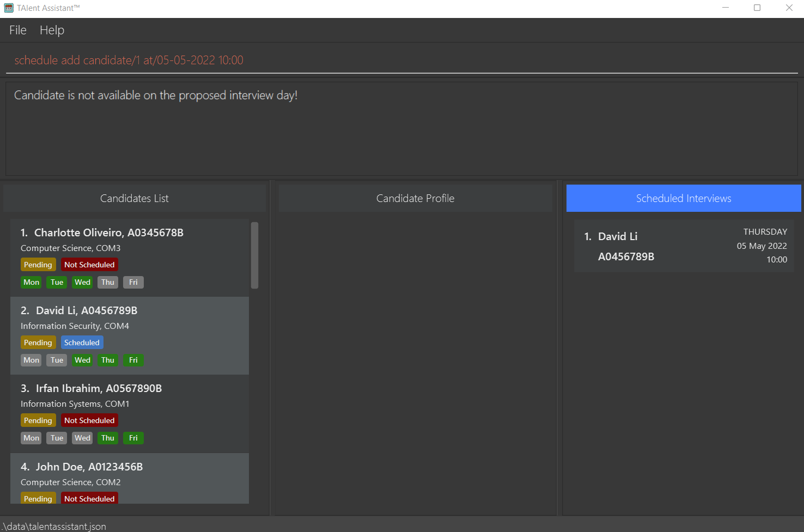The image size is (804, 532).
Task: Click Irfan Ibrahim's Wed availability tag
Action: (82, 438)
